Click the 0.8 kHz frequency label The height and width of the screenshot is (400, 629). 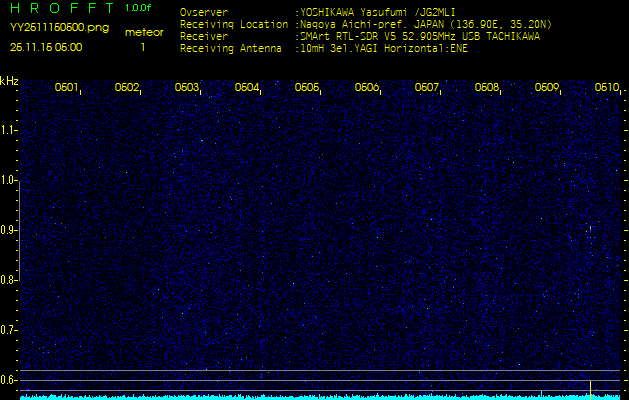coord(7,280)
